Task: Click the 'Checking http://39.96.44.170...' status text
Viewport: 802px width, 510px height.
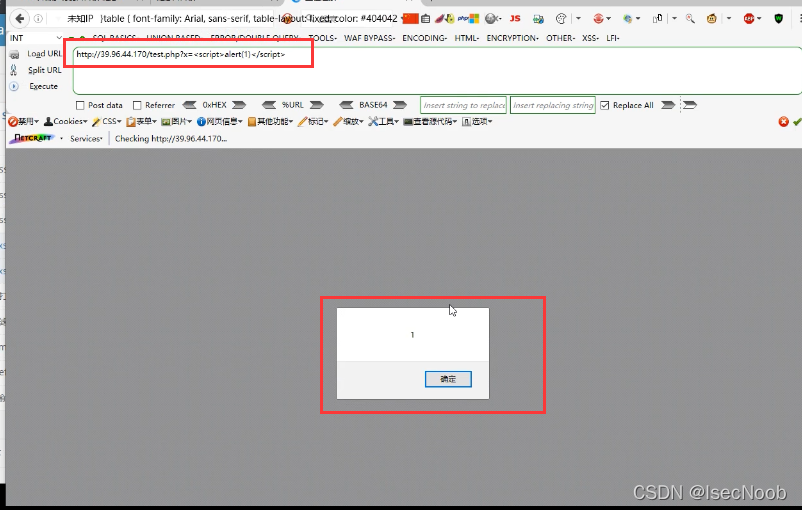Action: 171,139
